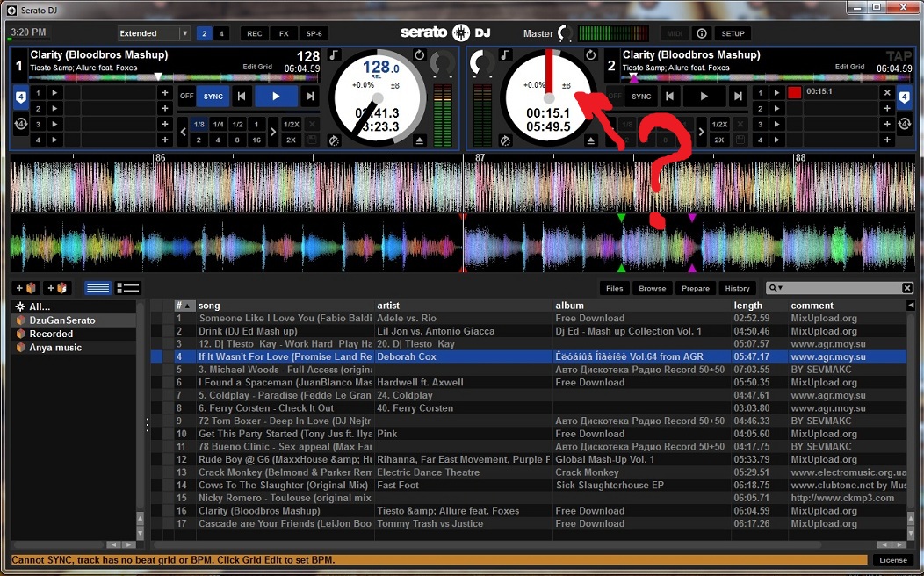The image size is (924, 576).
Task: Set 1/8 beat auto loop on deck 1
Action: 199,125
